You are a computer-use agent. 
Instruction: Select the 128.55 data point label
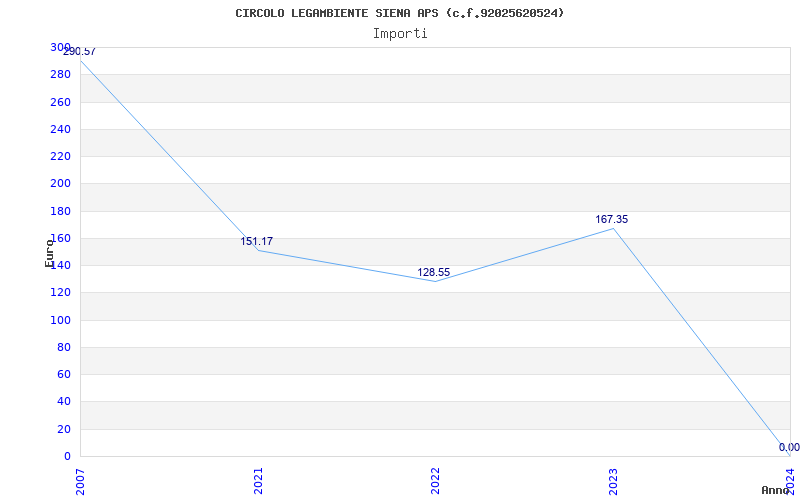point(434,272)
